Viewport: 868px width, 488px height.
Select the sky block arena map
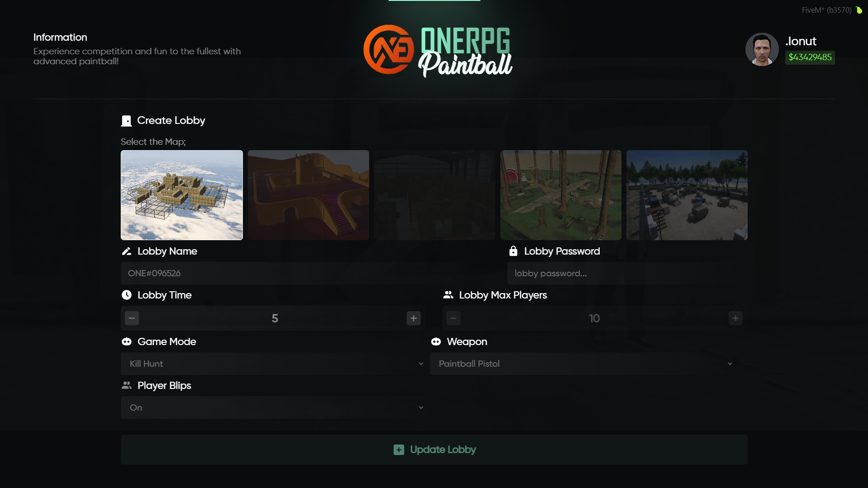point(182,195)
